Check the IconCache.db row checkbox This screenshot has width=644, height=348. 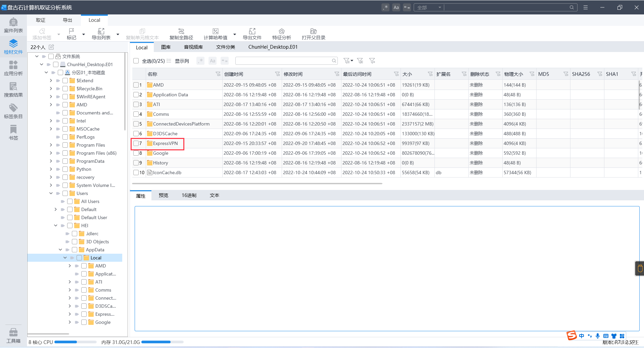136,172
